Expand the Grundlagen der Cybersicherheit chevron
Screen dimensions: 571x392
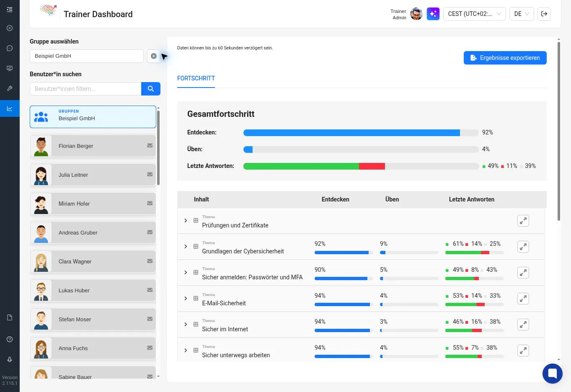[x=186, y=247]
